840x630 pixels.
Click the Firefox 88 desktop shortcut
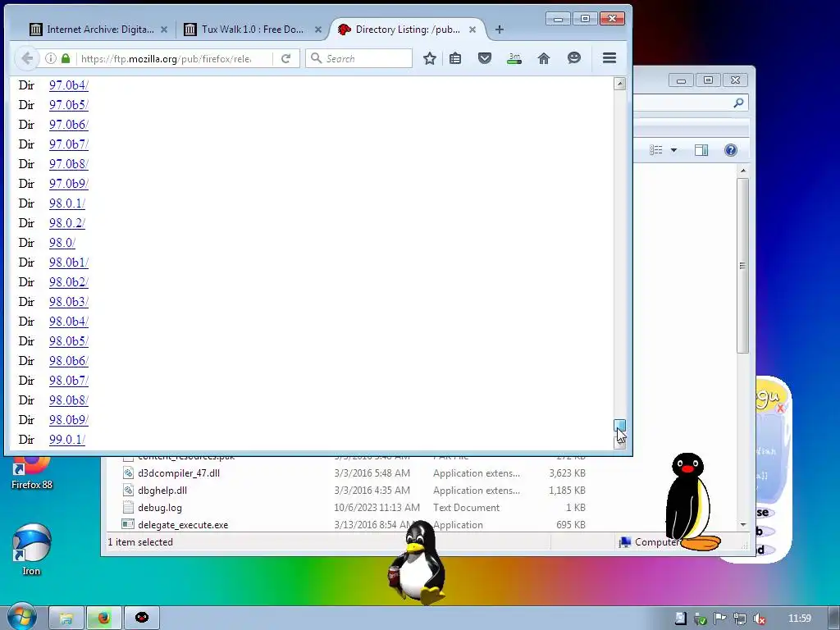pyautogui.click(x=32, y=473)
